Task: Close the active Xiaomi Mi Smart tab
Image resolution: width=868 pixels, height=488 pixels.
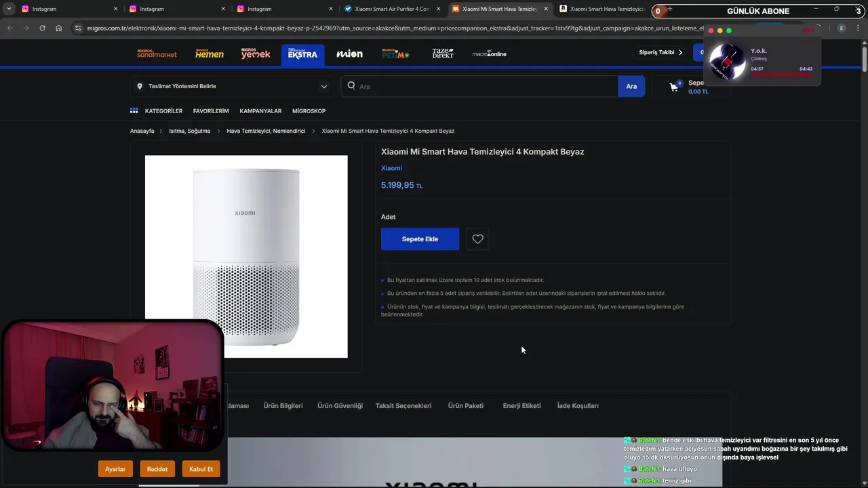Action: point(546,9)
